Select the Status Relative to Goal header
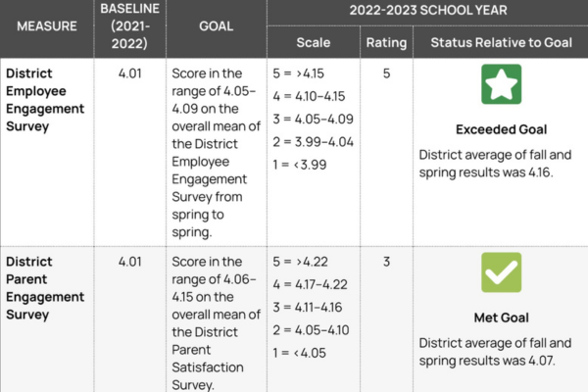Viewport: 588px width, 392px height. pos(501,42)
